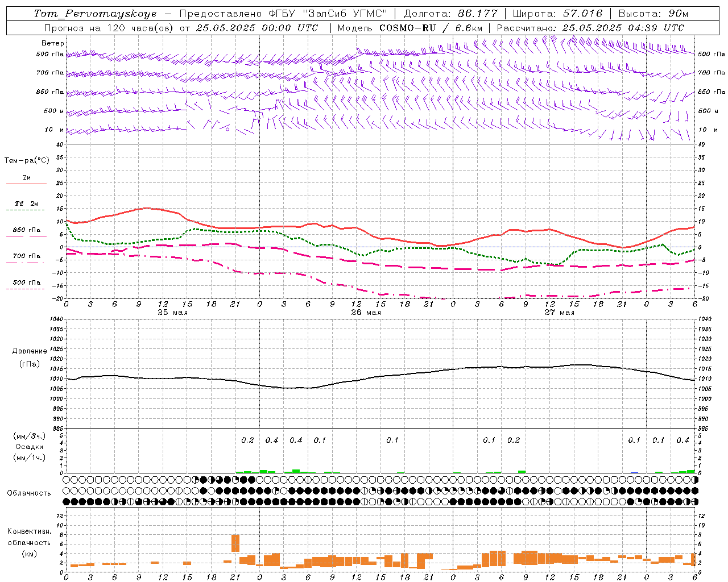Click 1040 on the left pressure axis

(x=56, y=319)
